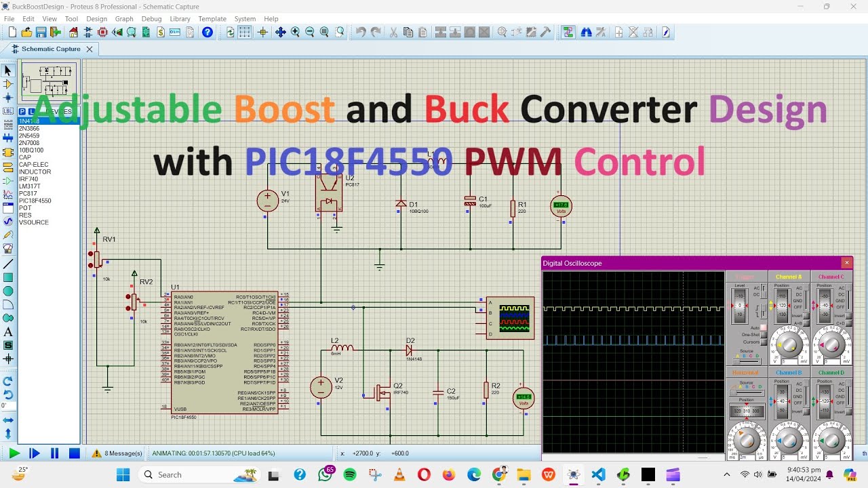Open the Library menu
868x488 pixels.
click(x=180, y=19)
